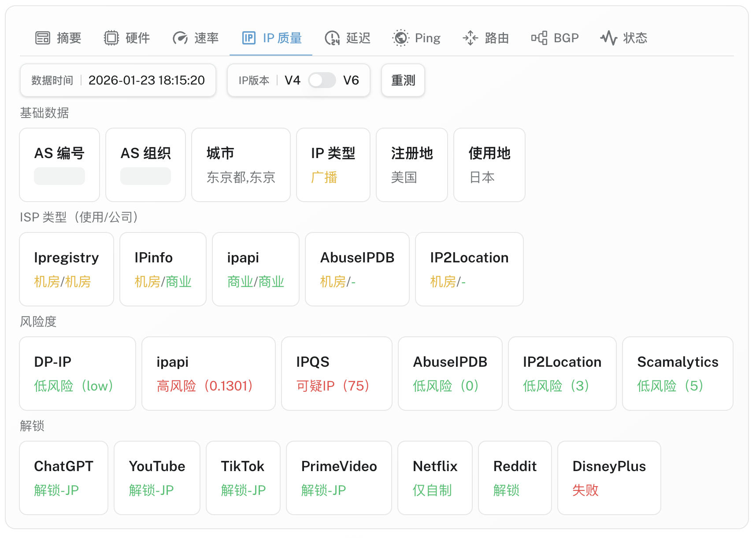Click the summary (摘要) tab icon
The image size is (756, 538).
[x=43, y=38]
